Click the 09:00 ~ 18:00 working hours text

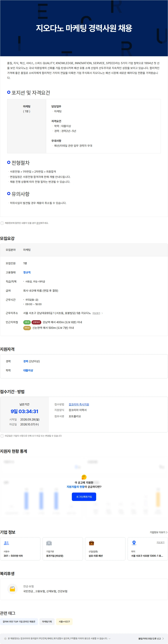(33, 304)
